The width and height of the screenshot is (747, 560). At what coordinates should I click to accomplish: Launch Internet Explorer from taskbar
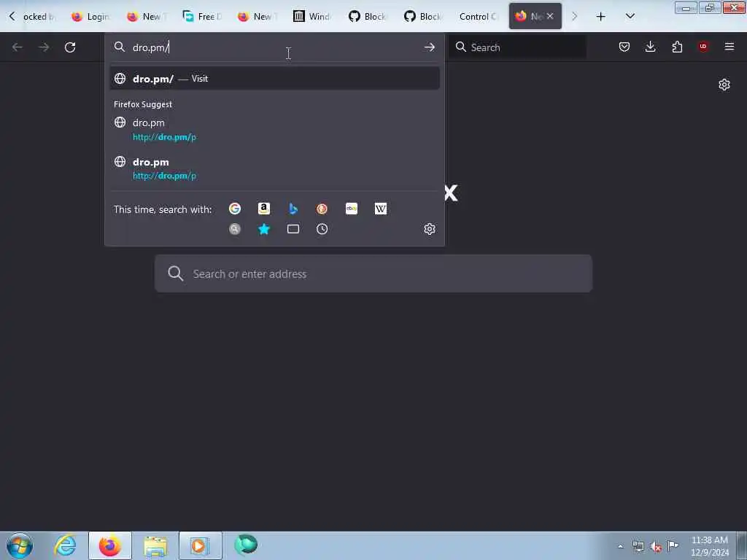(65, 545)
